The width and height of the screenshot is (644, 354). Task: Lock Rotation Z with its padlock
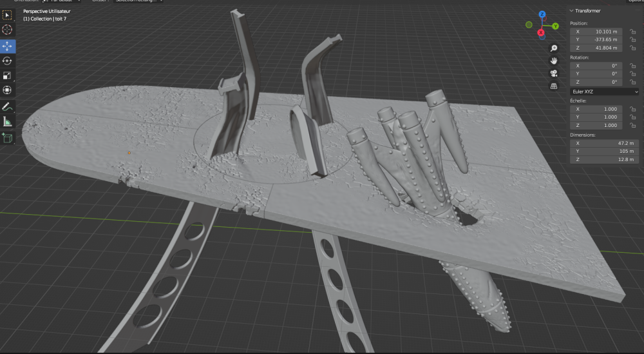(x=632, y=83)
